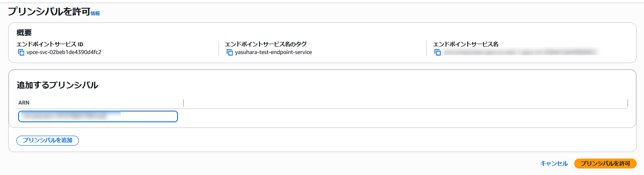This screenshot has width=644, height=175.
Task: Click the rightmost column divider in table header
Action: [x=628, y=103]
